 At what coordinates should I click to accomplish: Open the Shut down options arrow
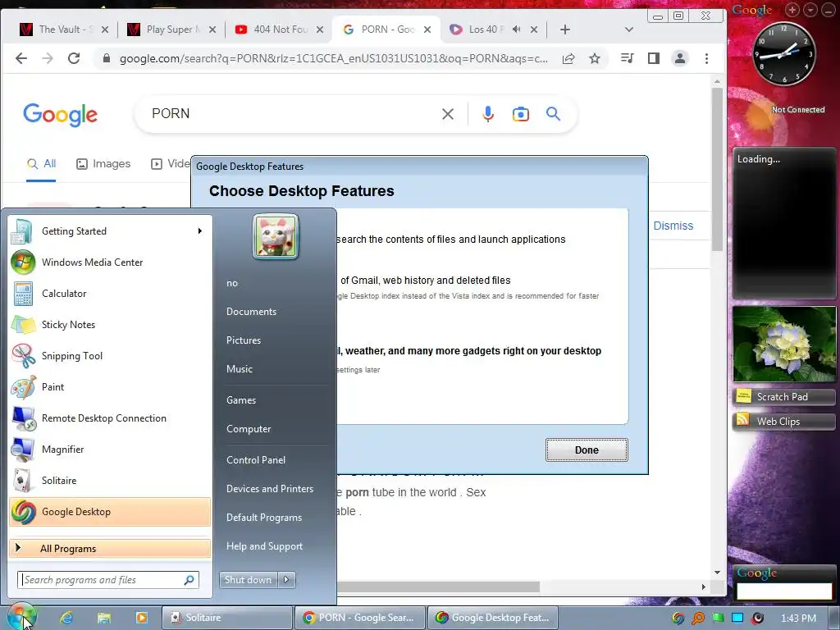[286, 580]
